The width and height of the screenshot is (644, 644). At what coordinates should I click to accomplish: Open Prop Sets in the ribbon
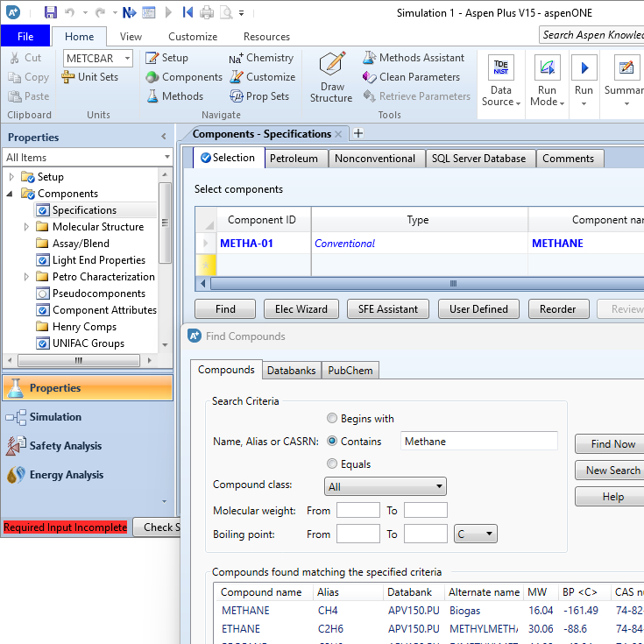coord(258,96)
